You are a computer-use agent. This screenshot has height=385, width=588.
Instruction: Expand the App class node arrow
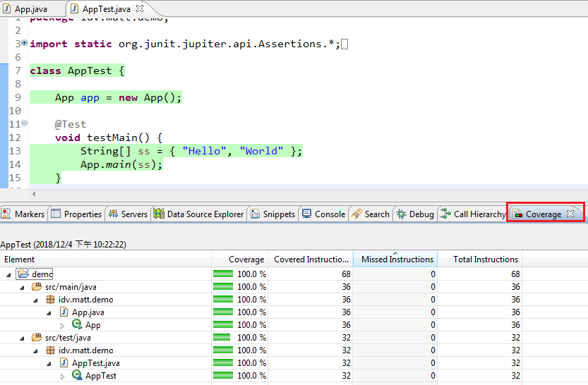coord(63,325)
